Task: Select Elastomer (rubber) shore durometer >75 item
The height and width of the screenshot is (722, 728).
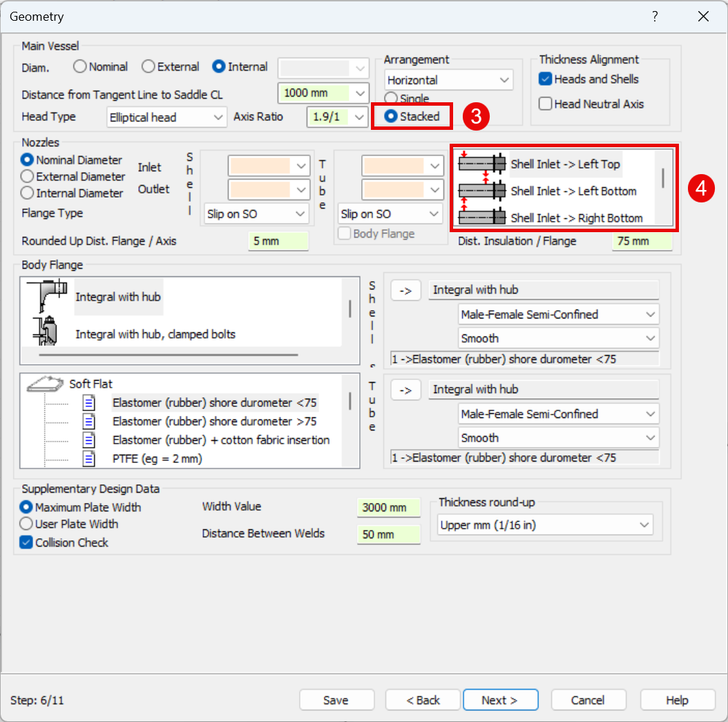Action: pyautogui.click(x=214, y=421)
